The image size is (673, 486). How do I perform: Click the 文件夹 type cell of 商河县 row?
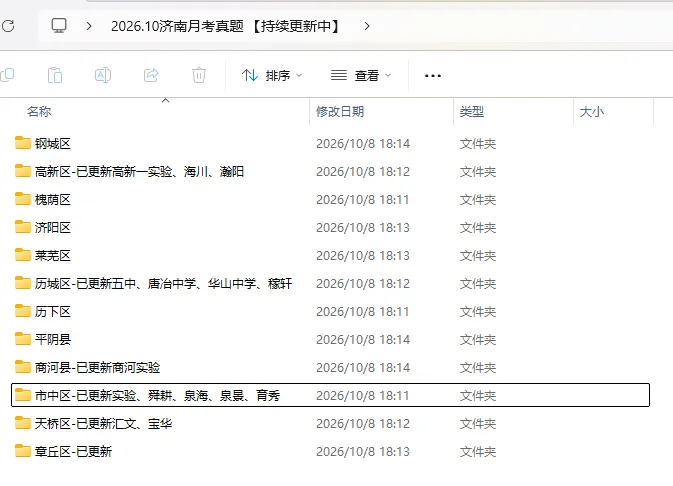[478, 368]
